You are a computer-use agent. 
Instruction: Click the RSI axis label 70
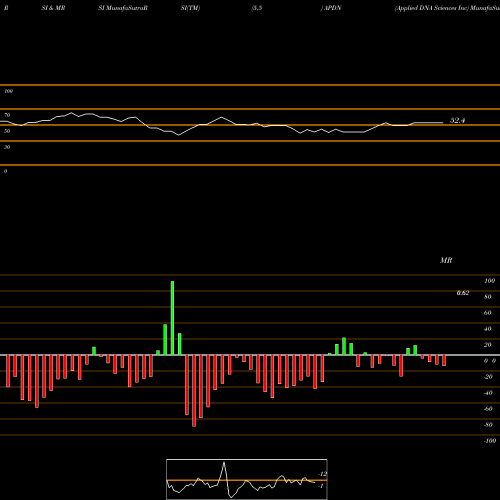tap(7, 115)
